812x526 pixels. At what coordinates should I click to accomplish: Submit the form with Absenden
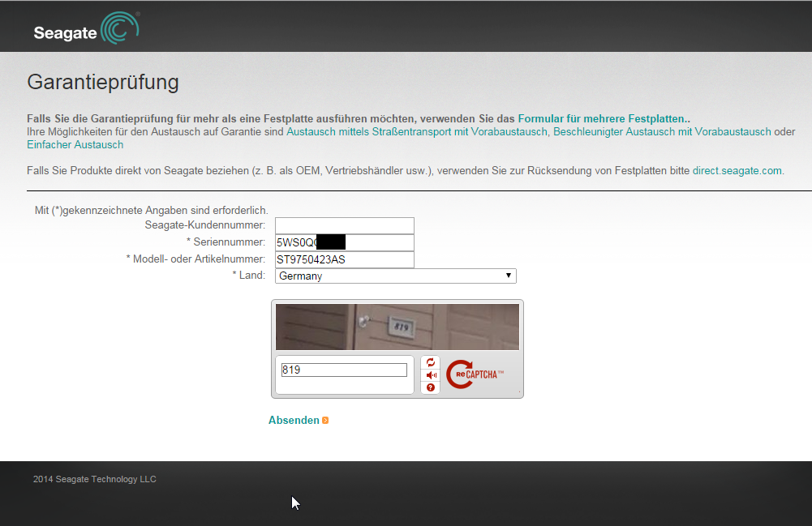tap(294, 421)
